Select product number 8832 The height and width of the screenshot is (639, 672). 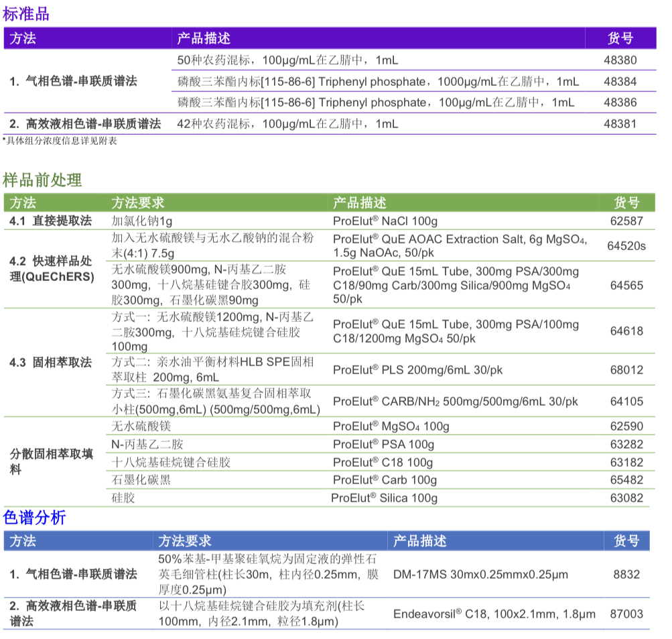coord(626,574)
